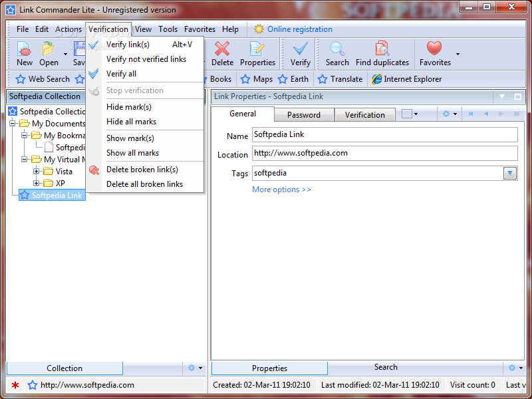Choose Verify all from the menu
This screenshot has height=399, width=532.
pyautogui.click(x=145, y=74)
